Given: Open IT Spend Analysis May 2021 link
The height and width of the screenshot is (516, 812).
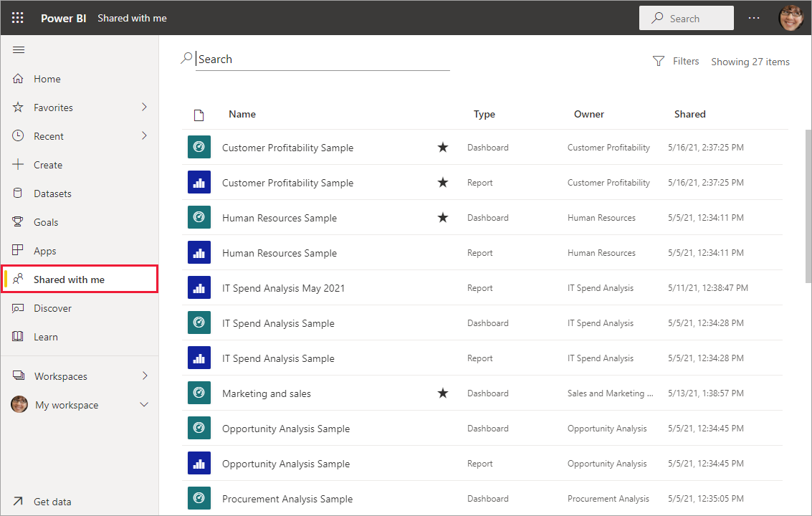Looking at the screenshot, I should 283,288.
